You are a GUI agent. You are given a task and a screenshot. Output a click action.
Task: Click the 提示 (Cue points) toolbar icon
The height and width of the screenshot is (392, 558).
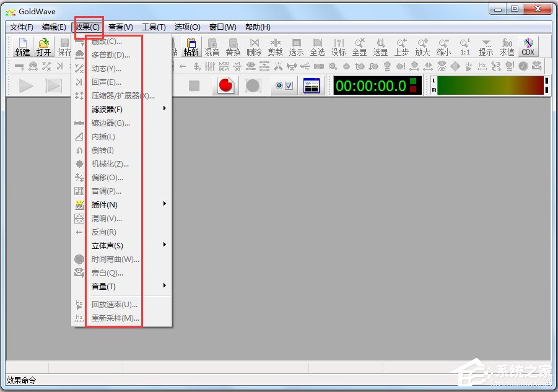click(x=486, y=46)
